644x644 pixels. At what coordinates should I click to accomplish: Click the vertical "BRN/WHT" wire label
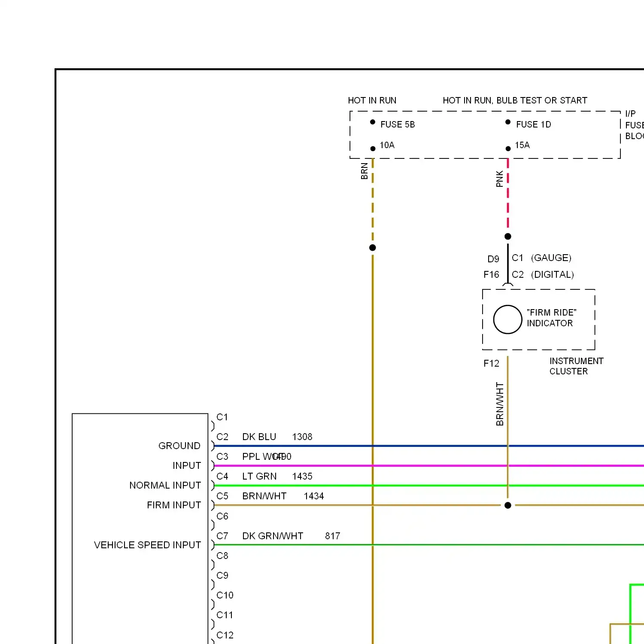coord(500,404)
